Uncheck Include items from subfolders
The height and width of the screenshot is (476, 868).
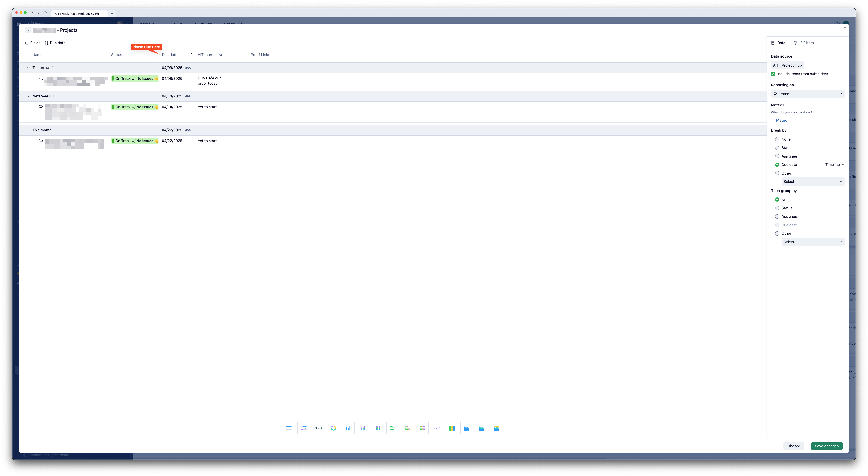click(773, 74)
